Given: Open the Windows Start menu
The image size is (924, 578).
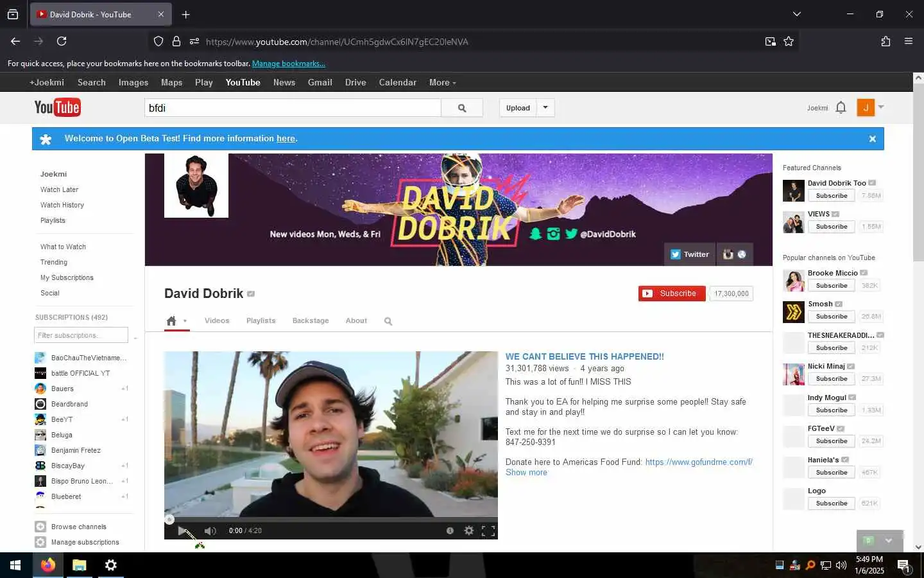Looking at the screenshot, I should pos(15,565).
